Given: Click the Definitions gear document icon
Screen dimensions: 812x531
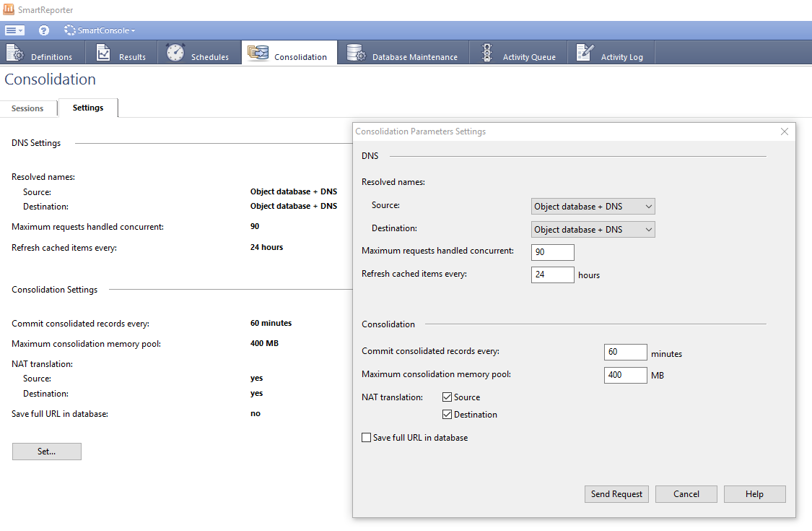Looking at the screenshot, I should coord(14,53).
